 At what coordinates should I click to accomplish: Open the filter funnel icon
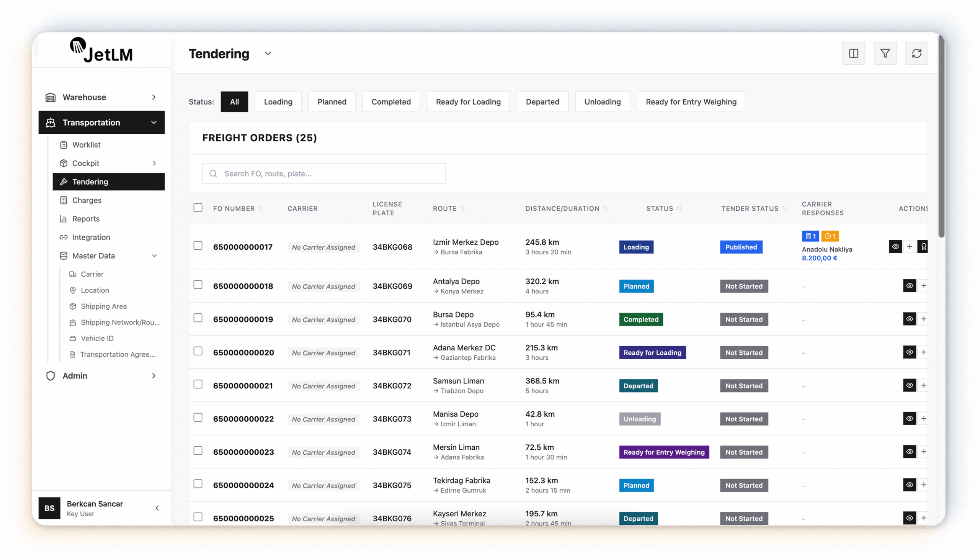(x=885, y=54)
